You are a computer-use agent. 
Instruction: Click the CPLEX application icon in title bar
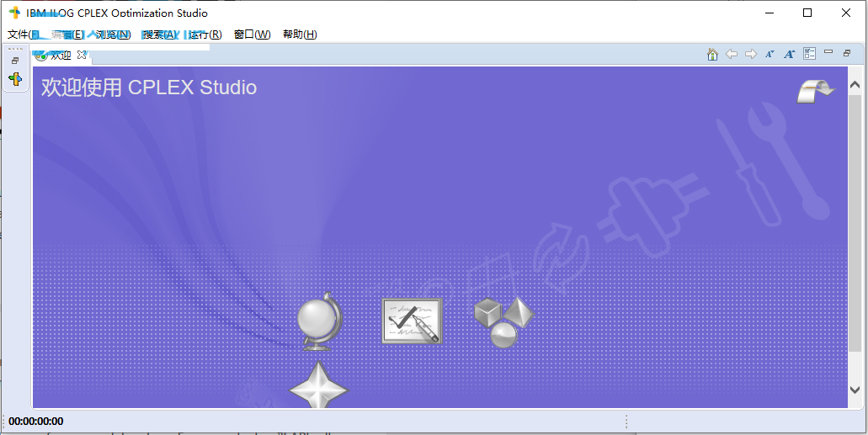[14, 13]
